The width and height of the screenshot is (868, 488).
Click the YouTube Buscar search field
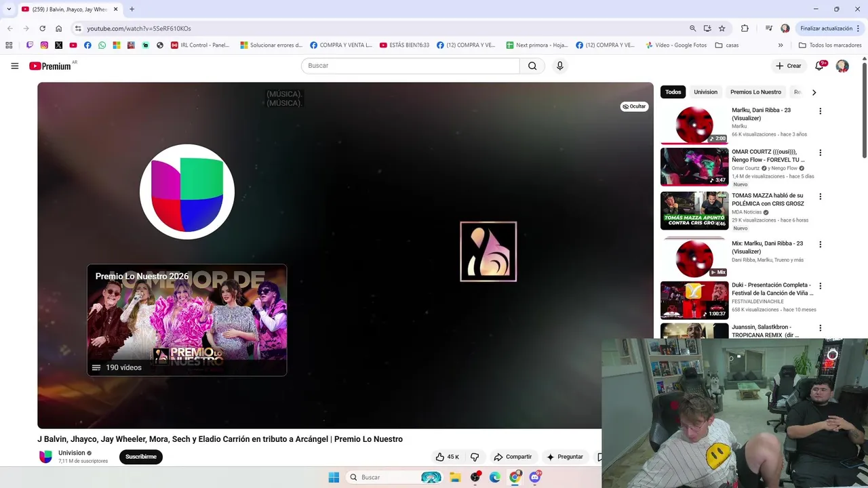[x=410, y=66]
